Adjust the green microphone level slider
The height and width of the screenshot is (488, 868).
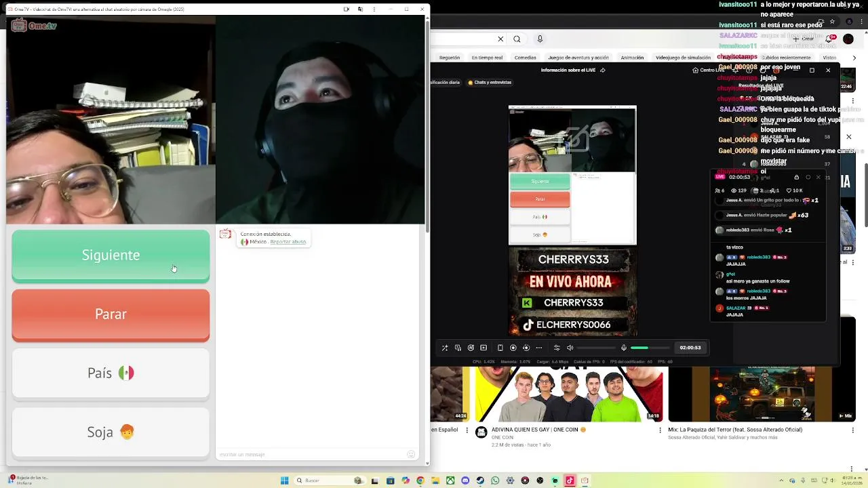[651, 348]
